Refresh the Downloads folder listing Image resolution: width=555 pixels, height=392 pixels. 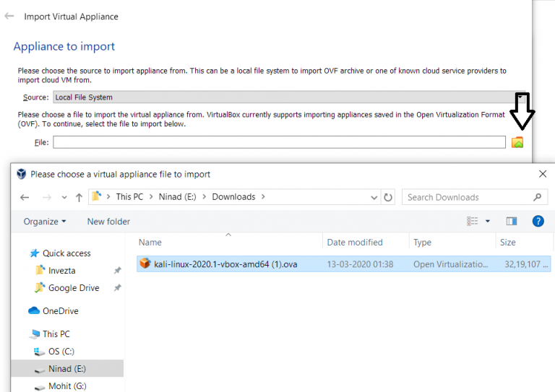click(389, 197)
